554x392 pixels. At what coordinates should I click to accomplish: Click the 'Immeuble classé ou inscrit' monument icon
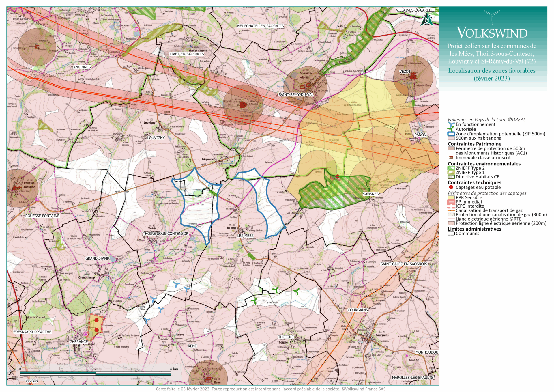[x=451, y=158]
